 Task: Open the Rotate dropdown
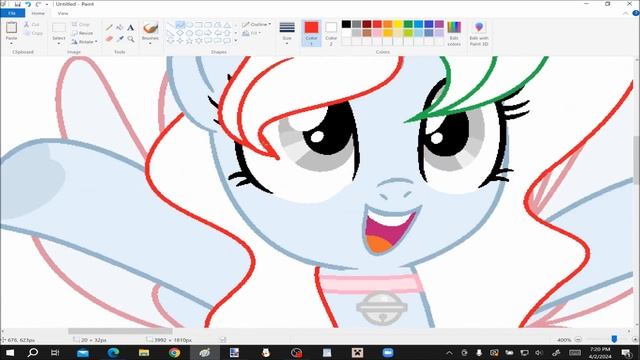(x=85, y=42)
